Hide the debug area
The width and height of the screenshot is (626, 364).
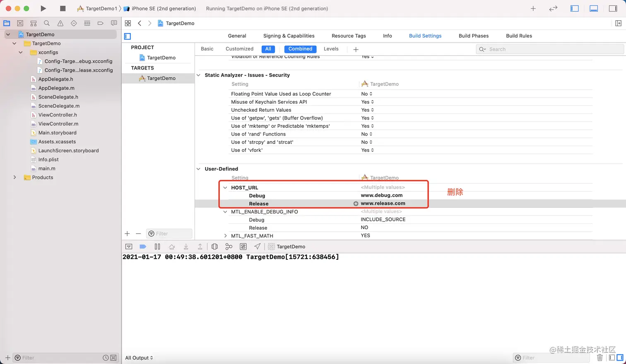(x=129, y=247)
